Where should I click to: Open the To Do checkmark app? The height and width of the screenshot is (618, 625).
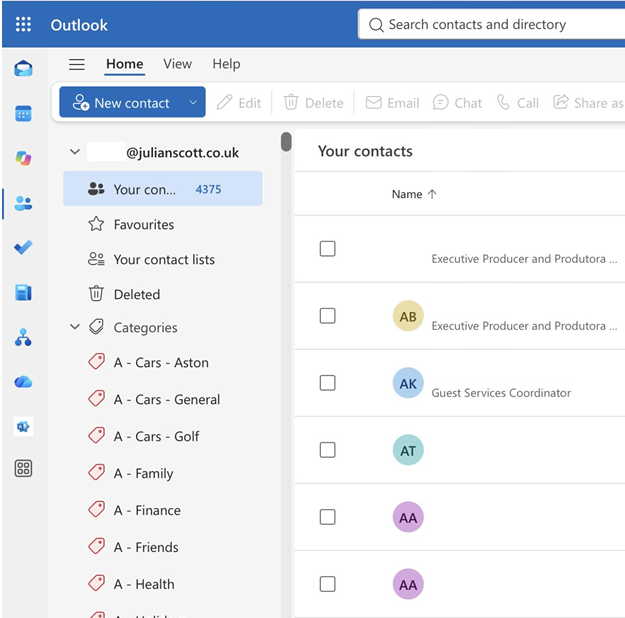click(23, 248)
